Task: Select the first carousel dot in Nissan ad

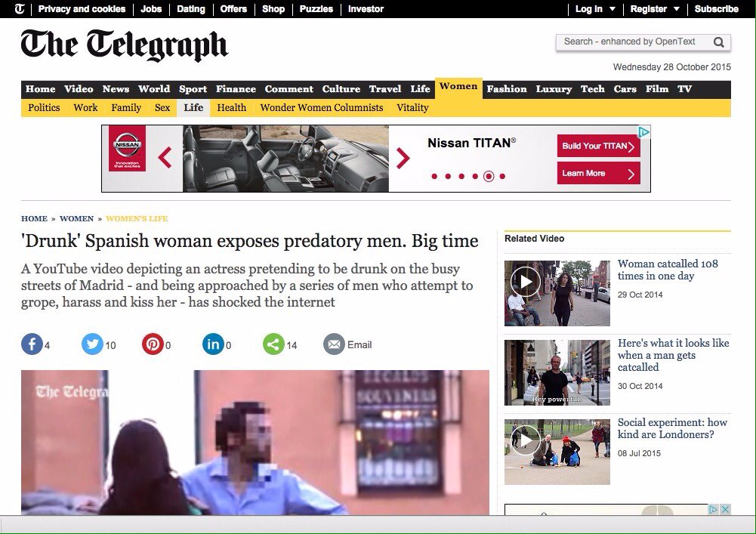Action: (x=434, y=177)
